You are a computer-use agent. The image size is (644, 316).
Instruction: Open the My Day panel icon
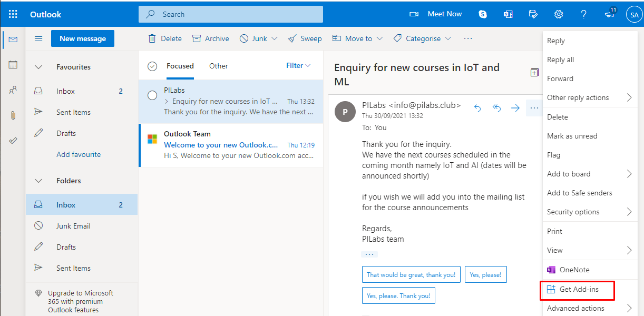pyautogui.click(x=533, y=14)
